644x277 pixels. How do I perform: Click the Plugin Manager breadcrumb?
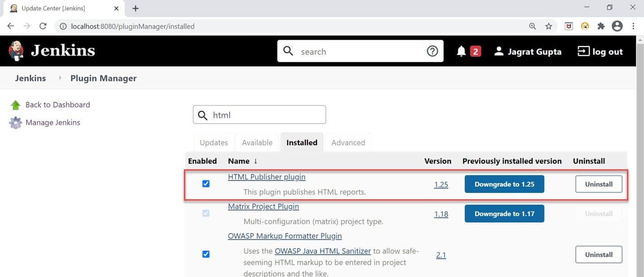point(103,78)
